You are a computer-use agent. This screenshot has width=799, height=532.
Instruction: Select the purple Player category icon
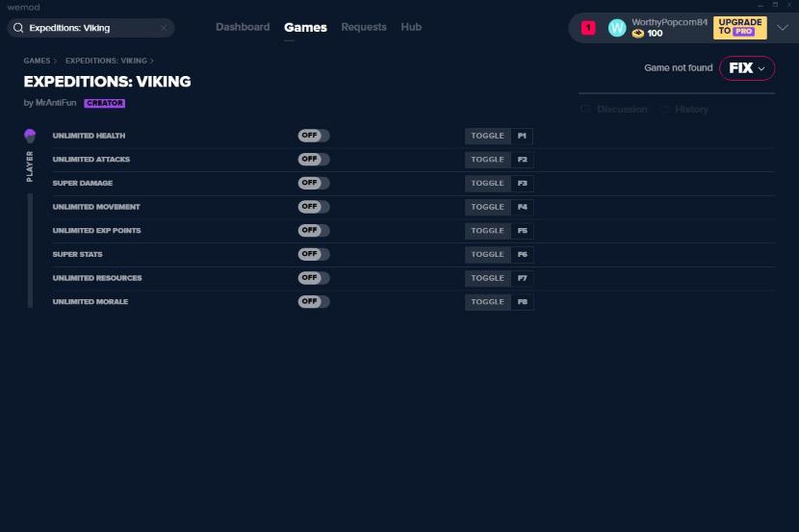coord(30,136)
